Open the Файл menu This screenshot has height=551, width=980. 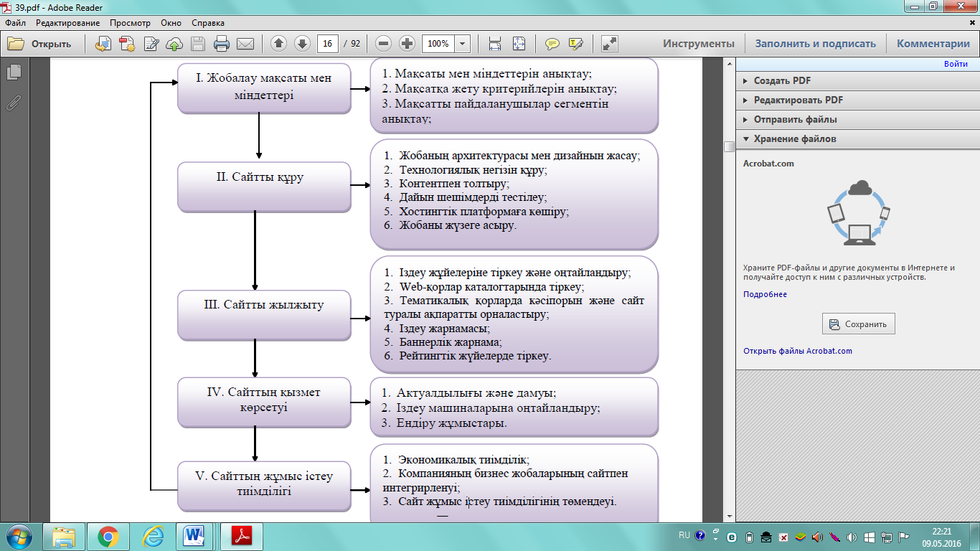click(15, 23)
